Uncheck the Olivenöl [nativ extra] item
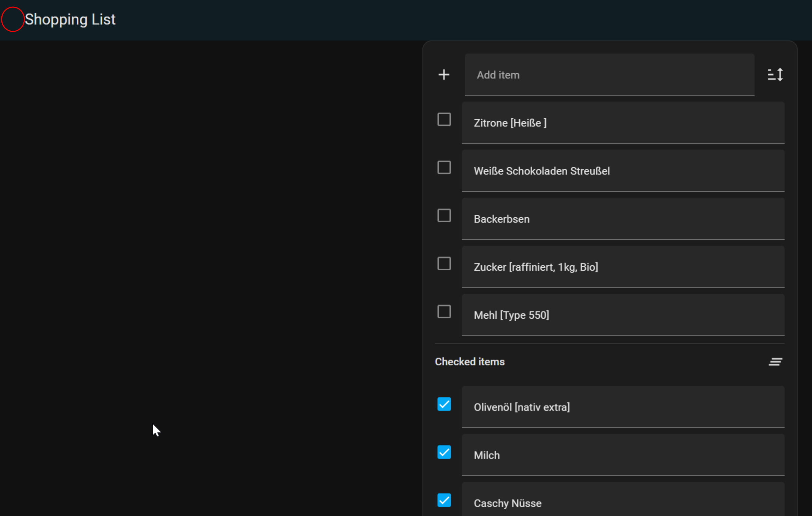812x516 pixels. (x=444, y=404)
